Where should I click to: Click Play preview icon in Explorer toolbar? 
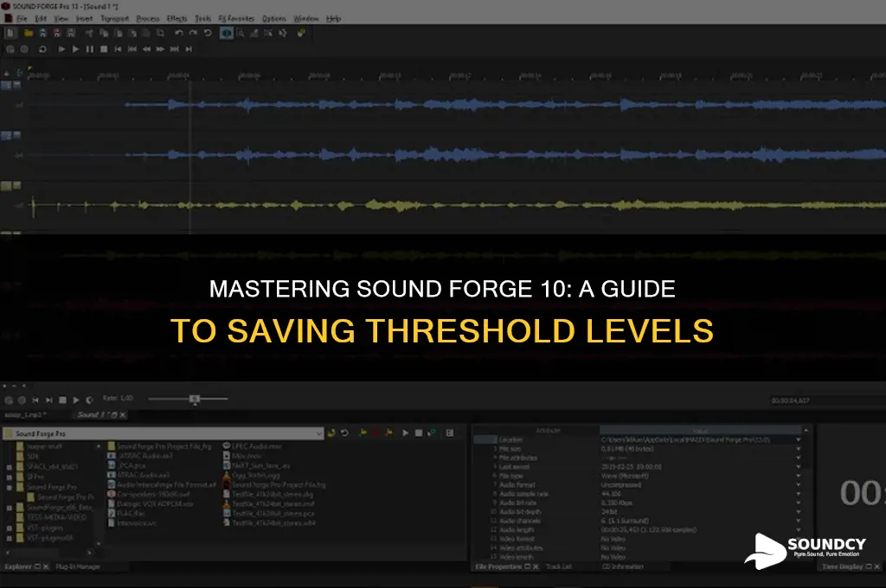click(405, 433)
